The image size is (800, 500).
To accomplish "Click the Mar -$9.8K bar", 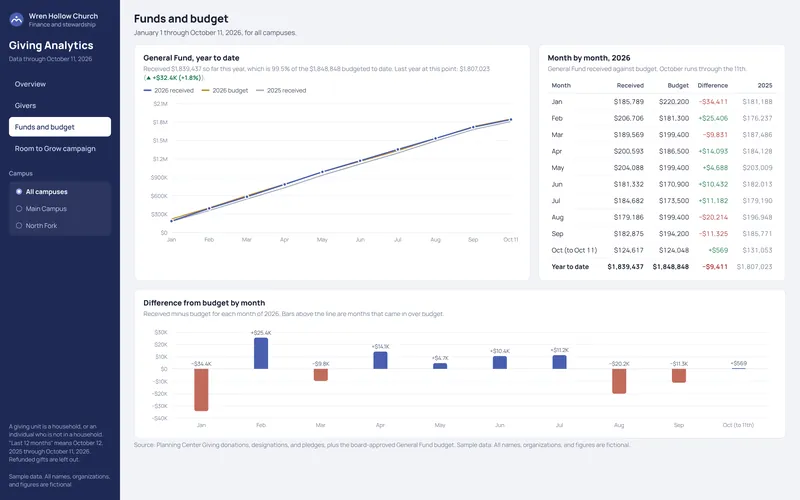I will coord(320,375).
